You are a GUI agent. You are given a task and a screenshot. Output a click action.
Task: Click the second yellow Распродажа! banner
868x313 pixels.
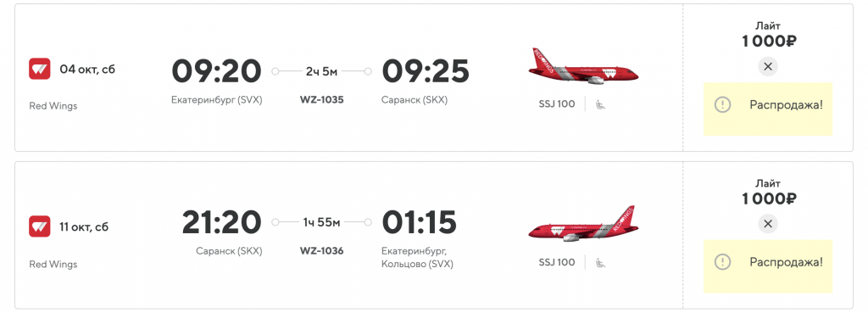[768, 266]
